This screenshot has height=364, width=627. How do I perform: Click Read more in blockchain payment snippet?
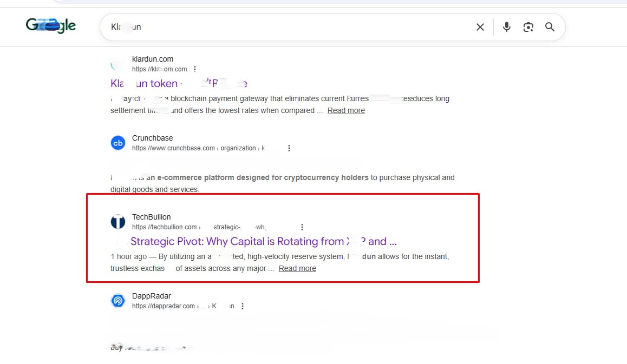346,111
